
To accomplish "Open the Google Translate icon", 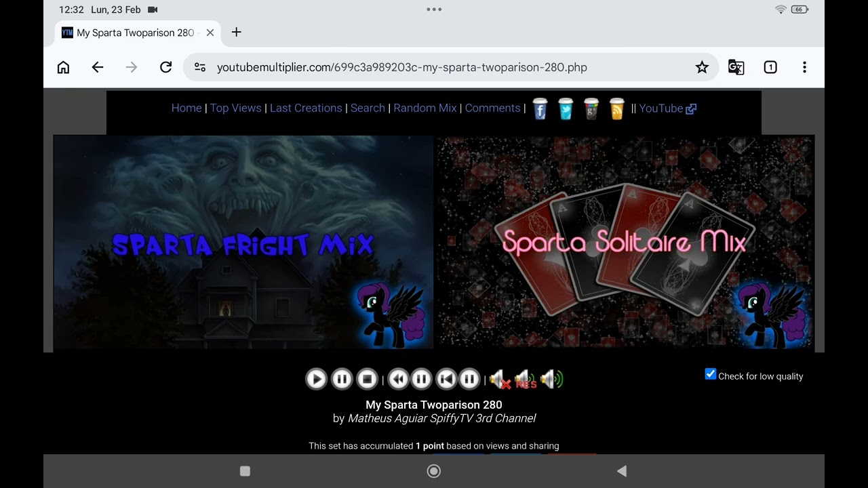I will 736,67.
